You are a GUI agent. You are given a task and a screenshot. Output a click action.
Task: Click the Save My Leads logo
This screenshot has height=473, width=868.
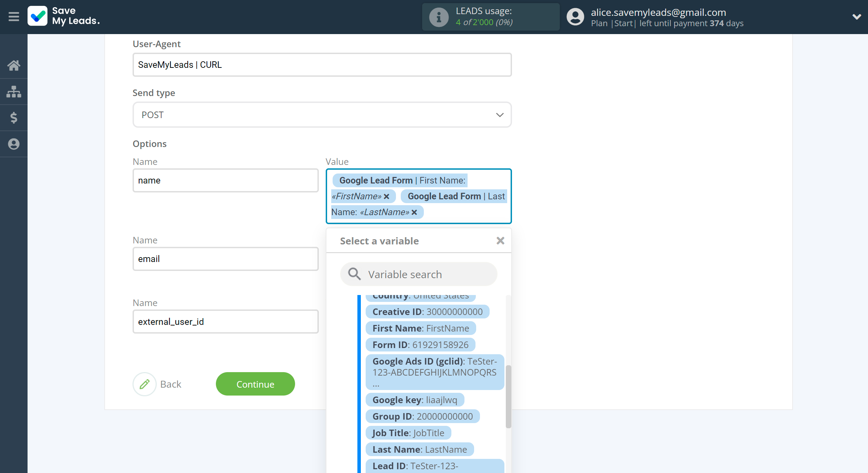coord(64,16)
